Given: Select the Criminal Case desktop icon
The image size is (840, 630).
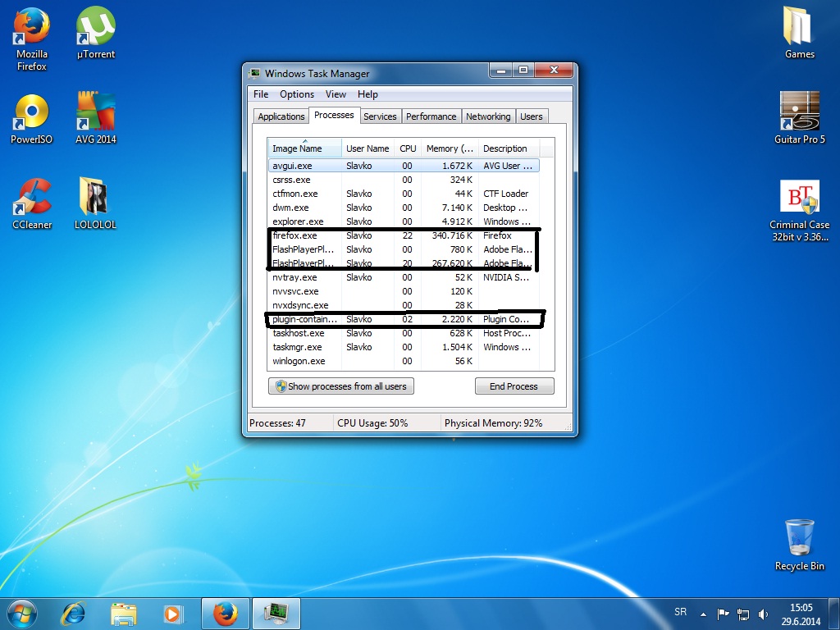Looking at the screenshot, I should (799, 199).
